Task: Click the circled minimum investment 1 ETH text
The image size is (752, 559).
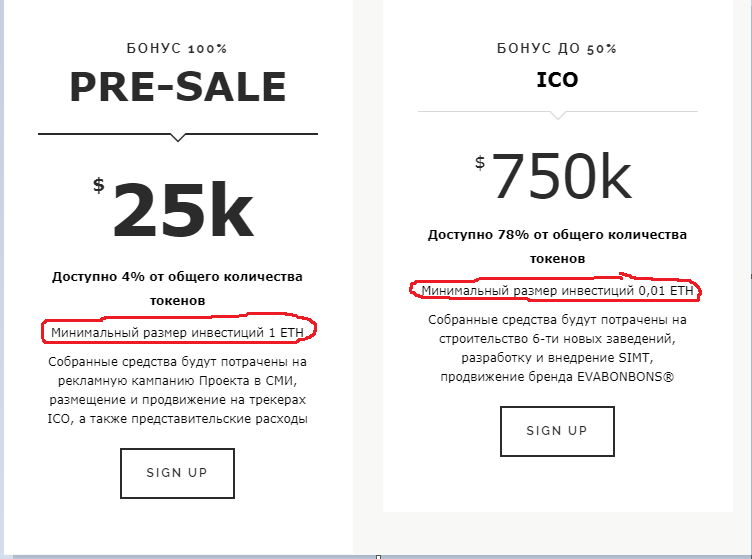Action: 177,332
